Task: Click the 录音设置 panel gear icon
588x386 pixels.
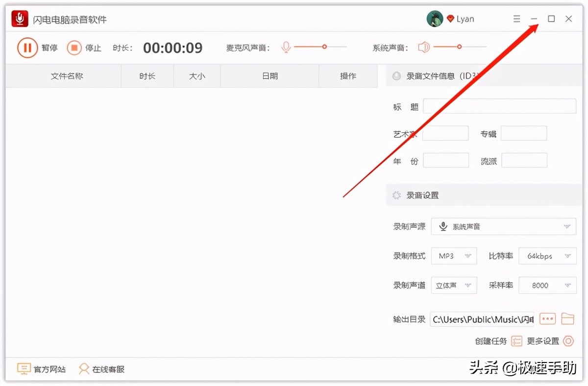Action: (x=396, y=194)
